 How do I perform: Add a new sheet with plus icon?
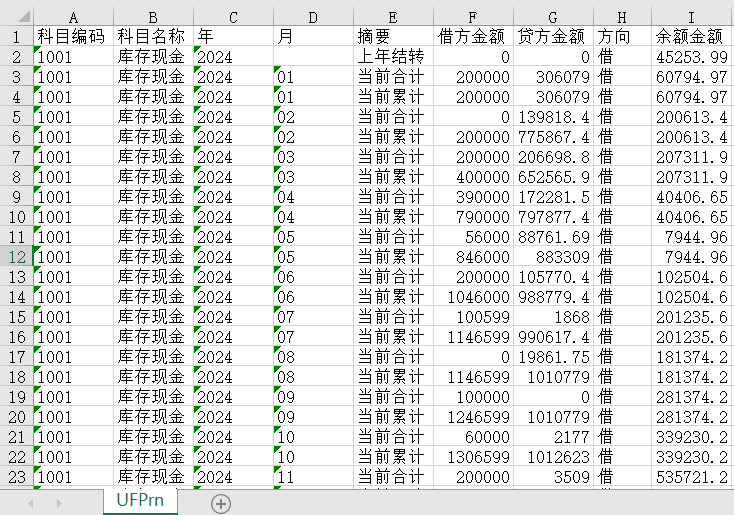220,504
